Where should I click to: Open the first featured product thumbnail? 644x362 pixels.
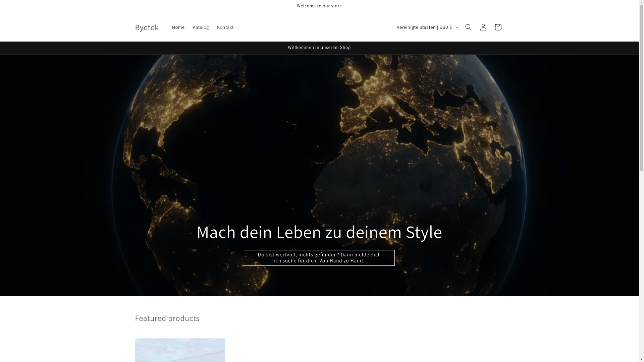[x=180, y=350]
